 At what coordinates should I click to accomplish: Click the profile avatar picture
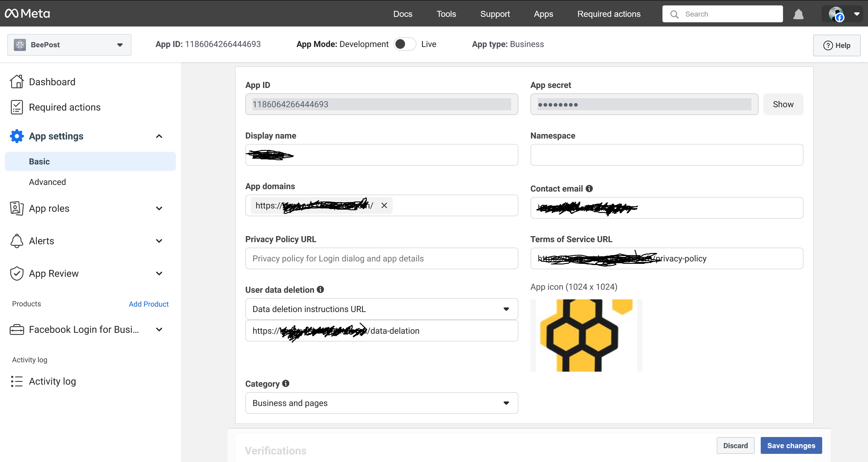tap(836, 14)
